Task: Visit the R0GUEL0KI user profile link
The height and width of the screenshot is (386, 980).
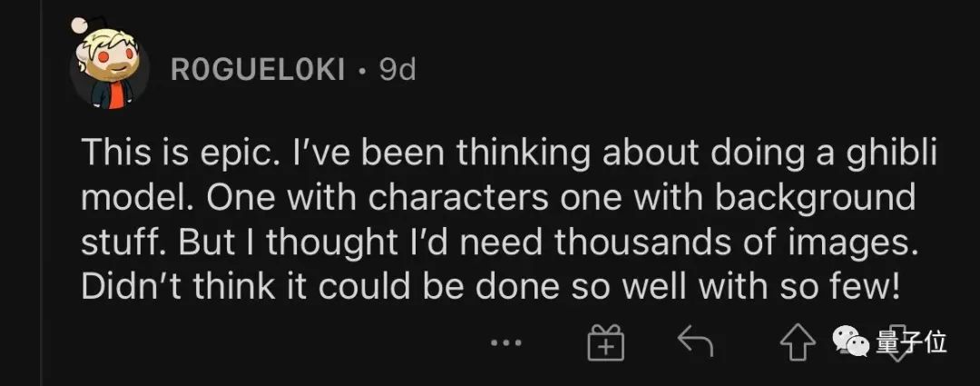Action: tap(257, 69)
